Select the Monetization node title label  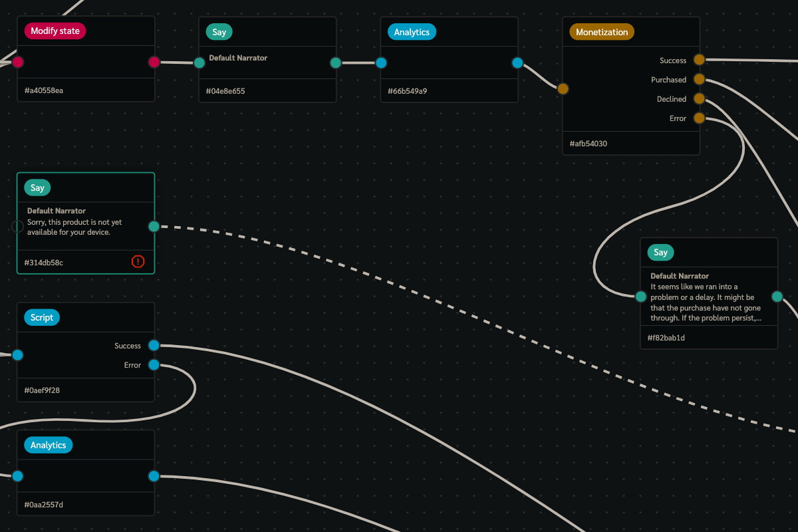pyautogui.click(x=601, y=32)
